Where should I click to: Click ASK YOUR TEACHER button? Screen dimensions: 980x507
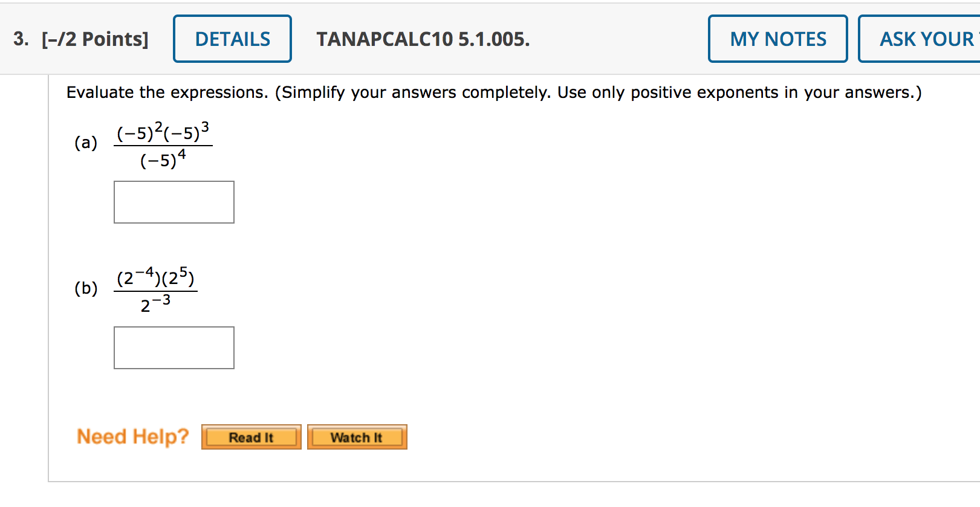coord(925,38)
